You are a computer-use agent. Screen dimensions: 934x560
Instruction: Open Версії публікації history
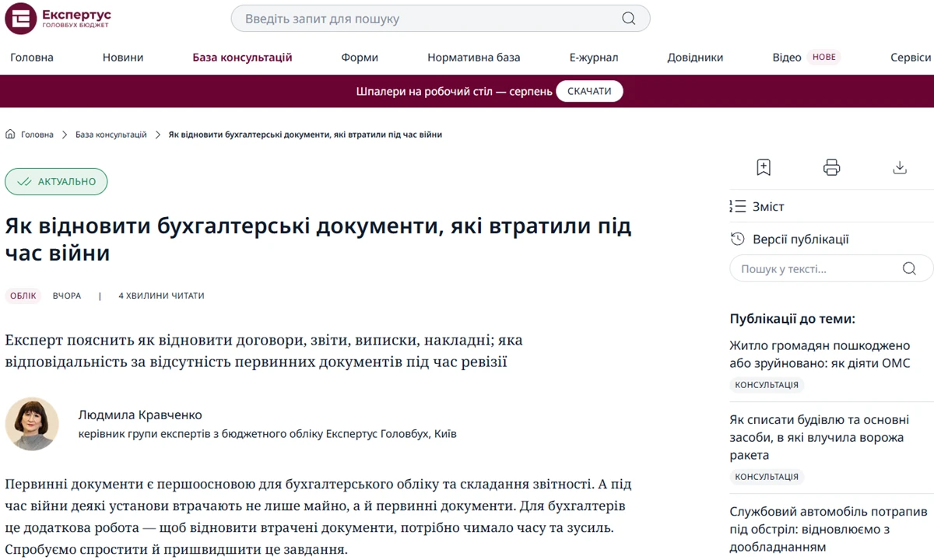(x=789, y=239)
